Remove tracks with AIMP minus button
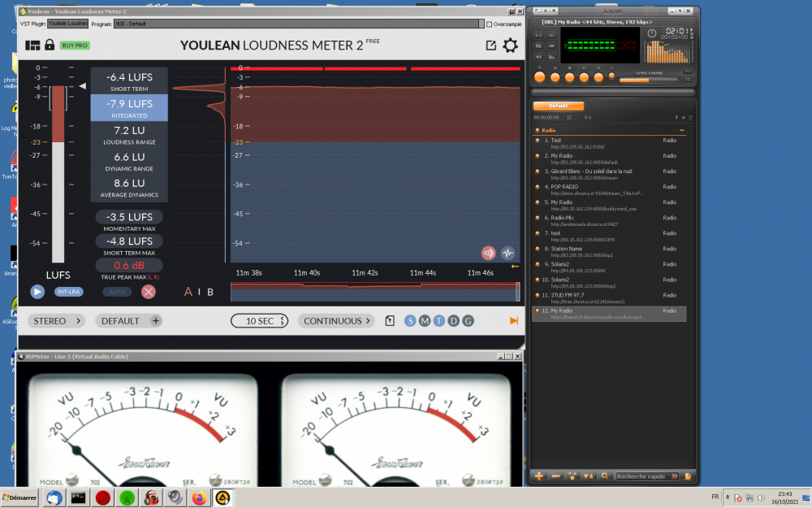The image size is (812, 508). (x=555, y=475)
